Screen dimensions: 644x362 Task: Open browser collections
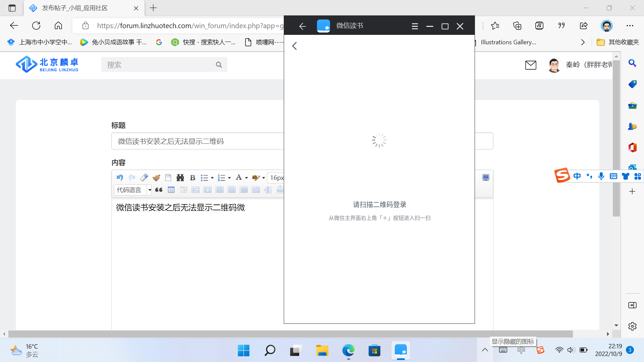[x=517, y=25]
